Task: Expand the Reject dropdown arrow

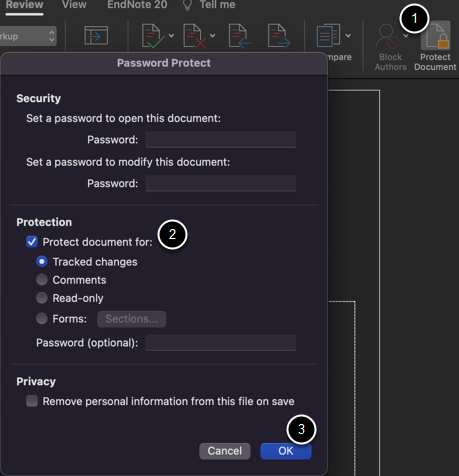Action: click(212, 35)
